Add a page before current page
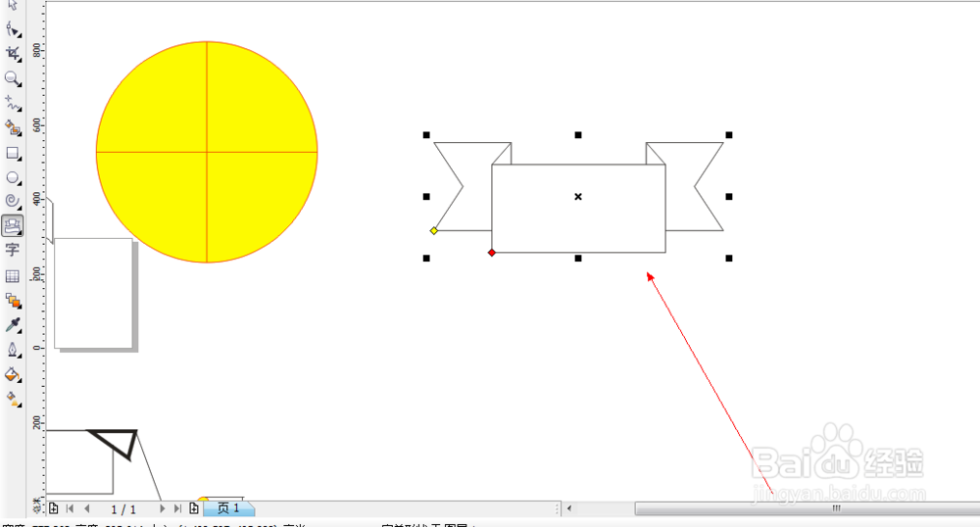980x527 pixels. (53, 508)
